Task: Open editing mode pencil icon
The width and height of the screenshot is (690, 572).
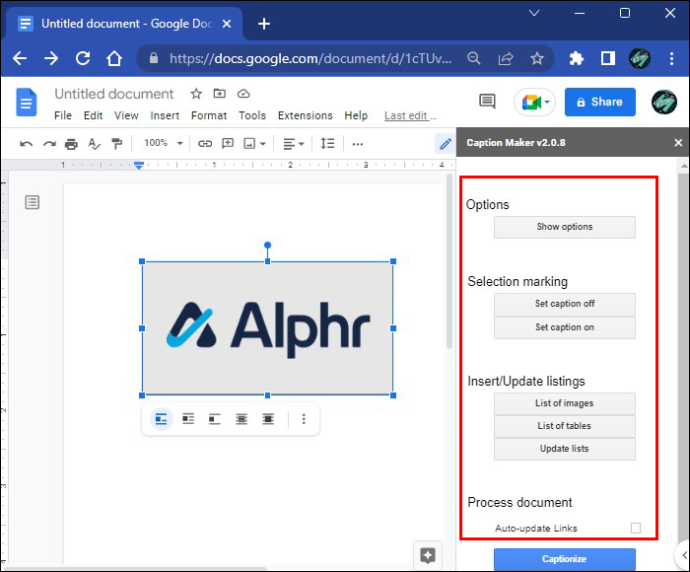Action: point(445,144)
